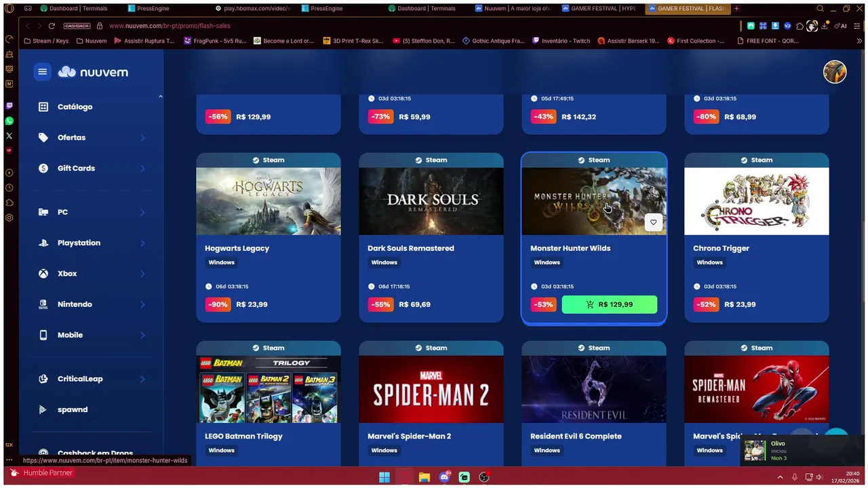The height and width of the screenshot is (488, 868).
Task: Expand the Ofertas submenu chevron
Action: click(142, 138)
